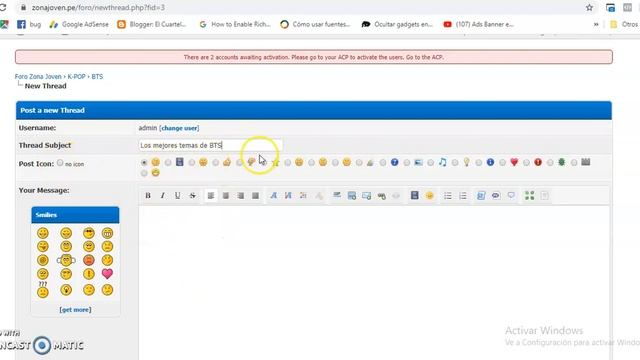Select the music note post icon radio
This screenshot has height=360, width=640.
click(x=431, y=163)
